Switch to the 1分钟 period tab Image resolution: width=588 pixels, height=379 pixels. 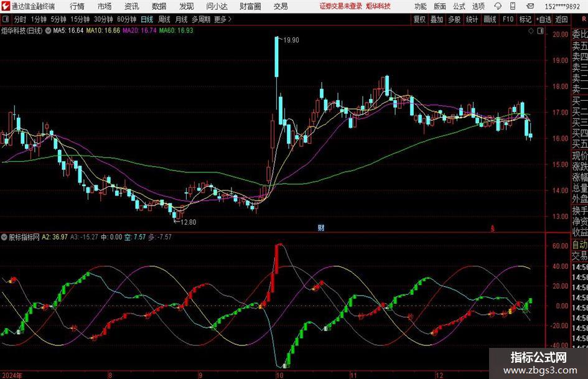[39, 19]
